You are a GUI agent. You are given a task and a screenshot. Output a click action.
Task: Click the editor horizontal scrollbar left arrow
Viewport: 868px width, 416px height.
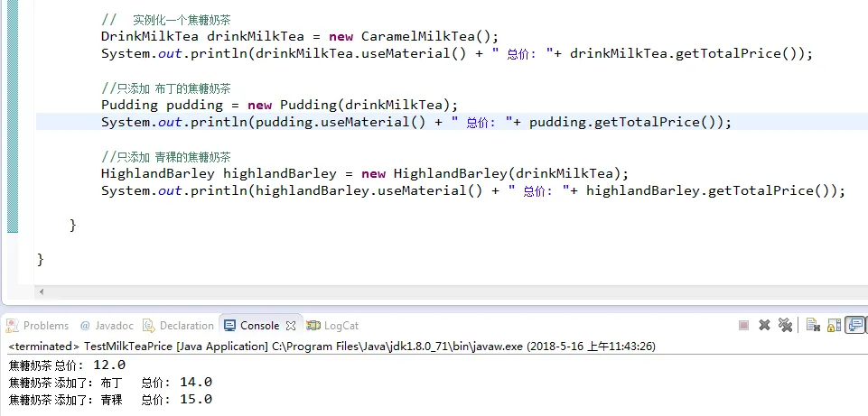(42, 292)
